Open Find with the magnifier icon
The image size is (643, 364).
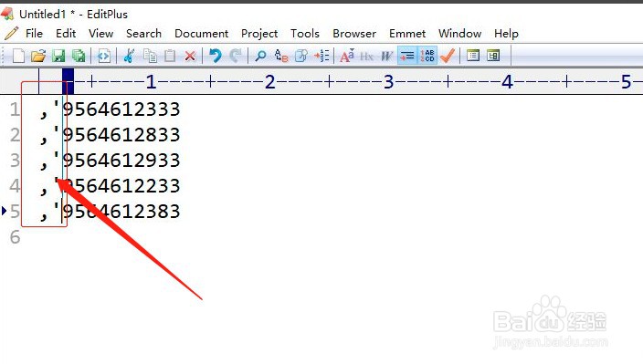[x=260, y=56]
